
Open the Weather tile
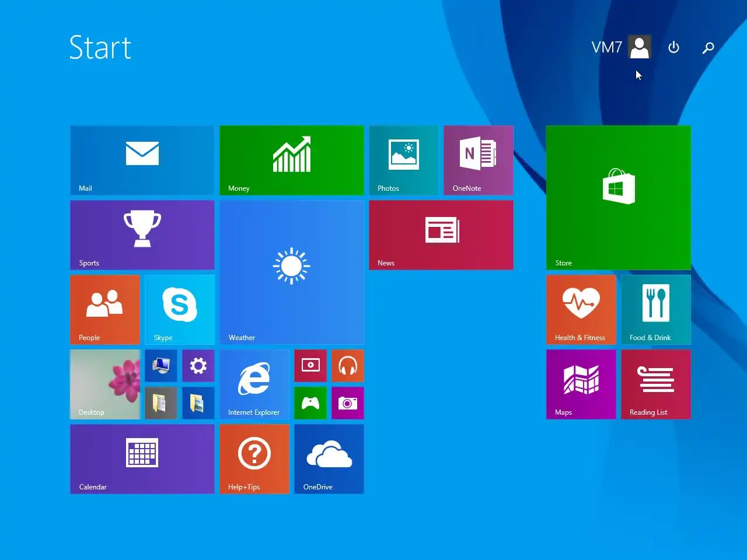(292, 272)
